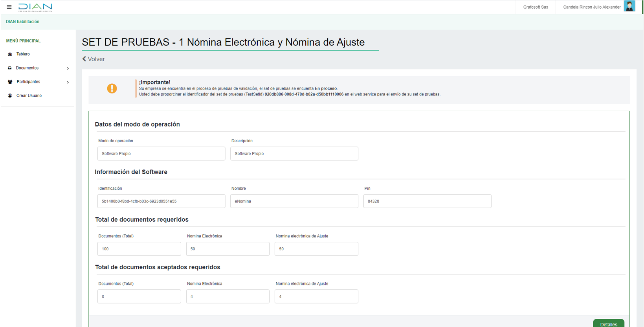Click the software Identificación field

click(161, 201)
